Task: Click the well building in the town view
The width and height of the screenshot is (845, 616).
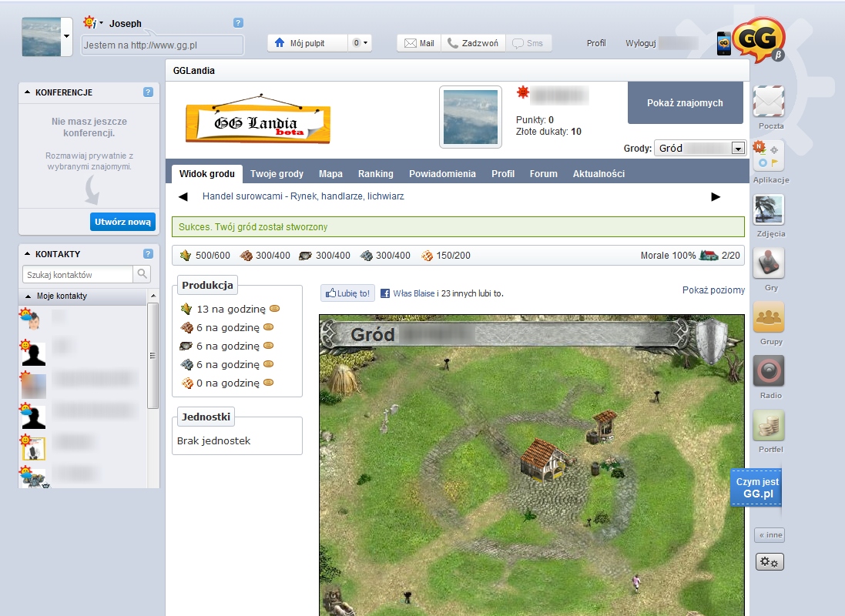Action: 603,427
